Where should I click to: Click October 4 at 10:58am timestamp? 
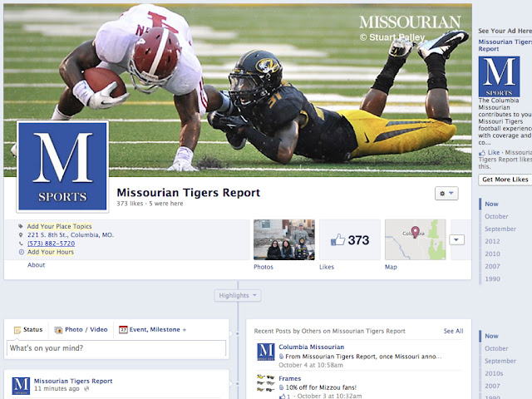coord(311,365)
